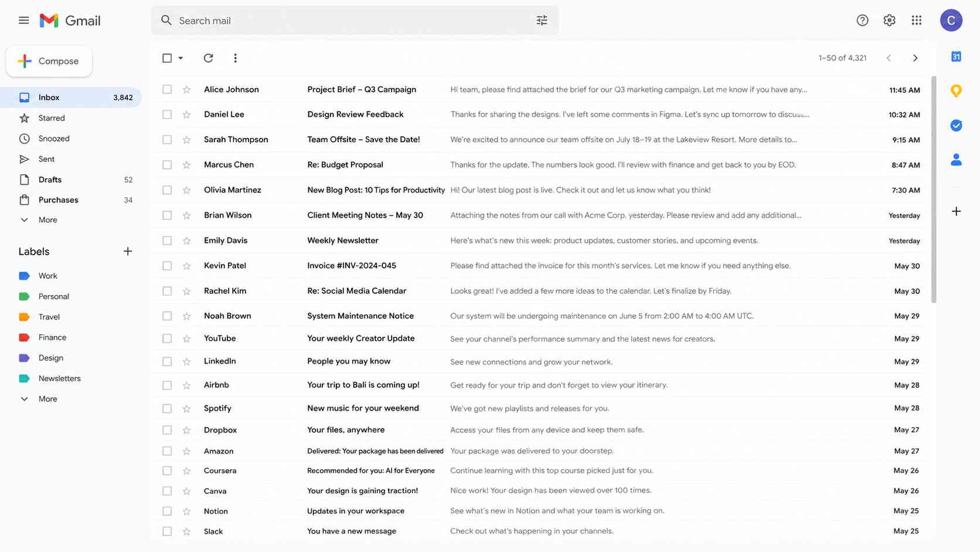Image resolution: width=980 pixels, height=552 pixels.
Task: Open Re: Social Media Calendar email
Action: tap(356, 291)
